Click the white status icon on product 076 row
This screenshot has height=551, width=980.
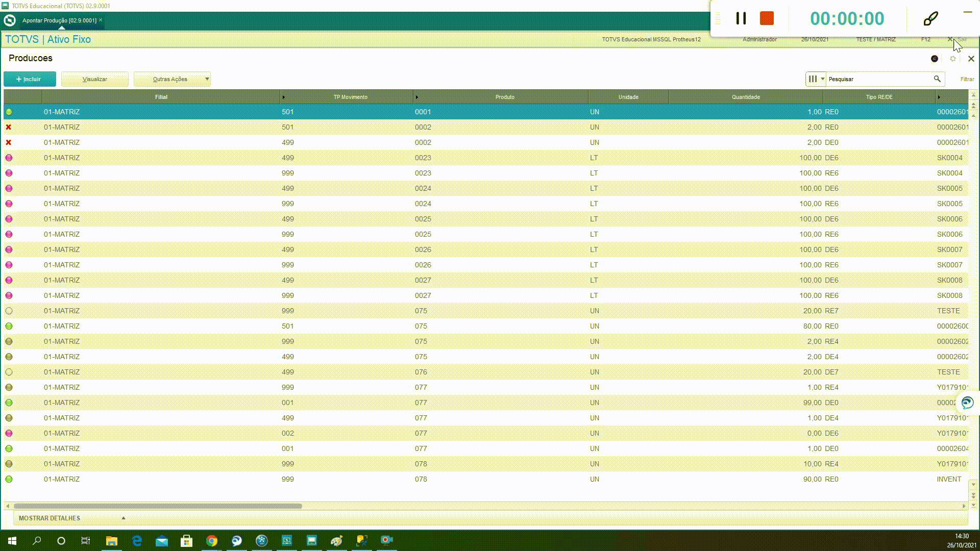pyautogui.click(x=9, y=372)
